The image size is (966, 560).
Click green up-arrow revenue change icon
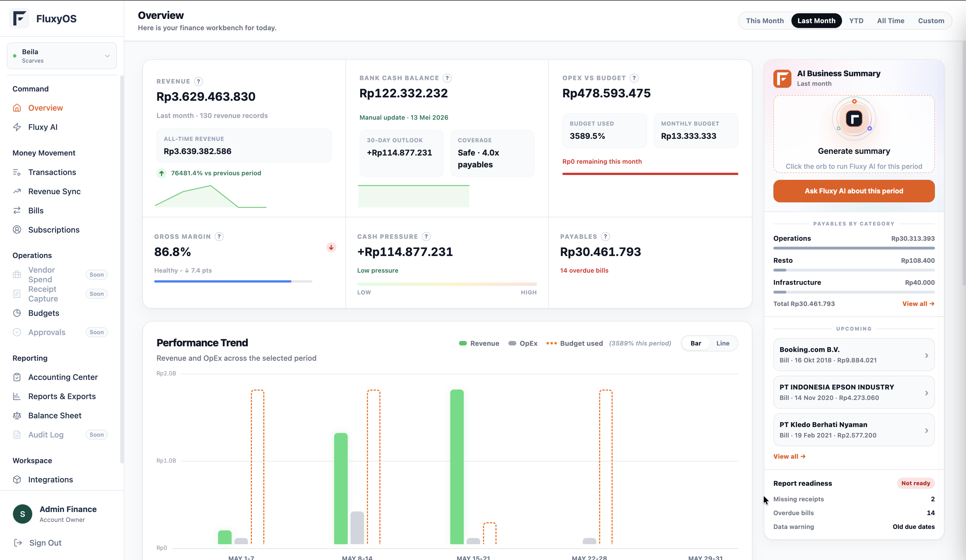click(162, 173)
